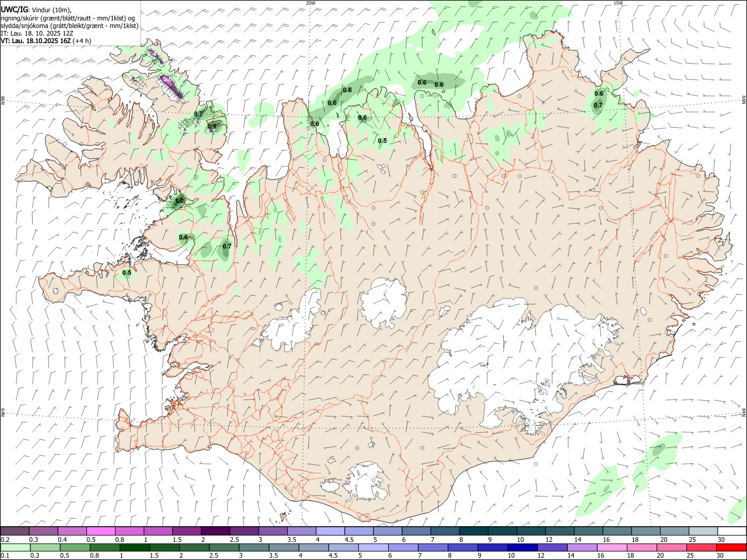747x560 pixels.
Task: Click the 0.5 value in the northern fjord area
Action: click(x=382, y=141)
